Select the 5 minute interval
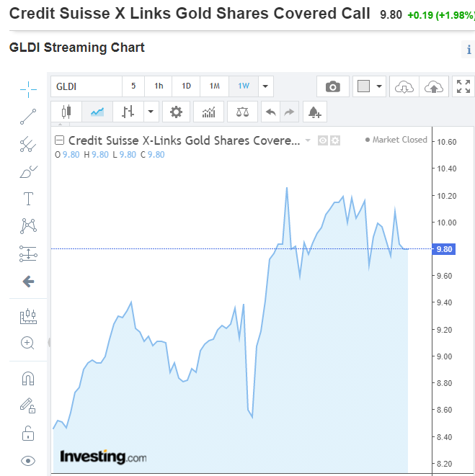Screen dimensions: 475x476 tap(133, 86)
